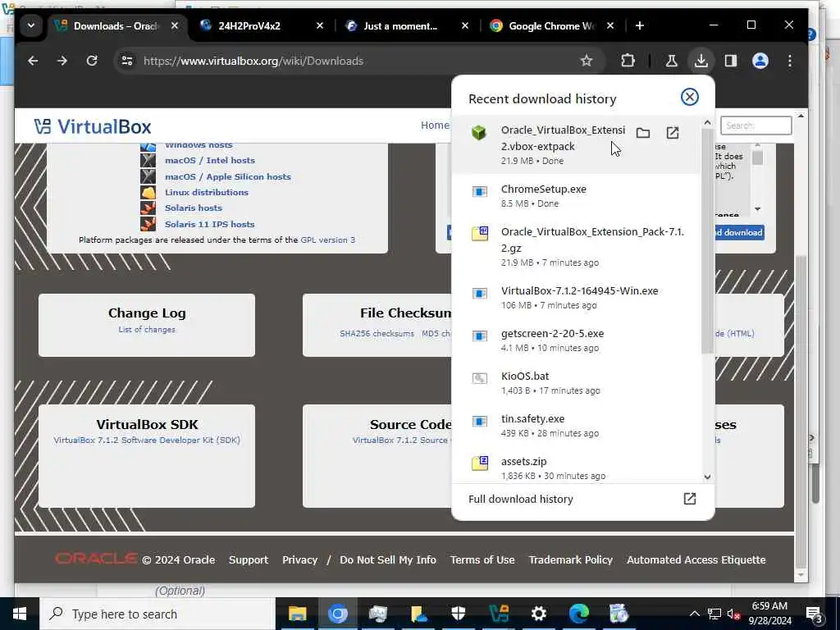Click the muted volume tray icon

(733, 614)
